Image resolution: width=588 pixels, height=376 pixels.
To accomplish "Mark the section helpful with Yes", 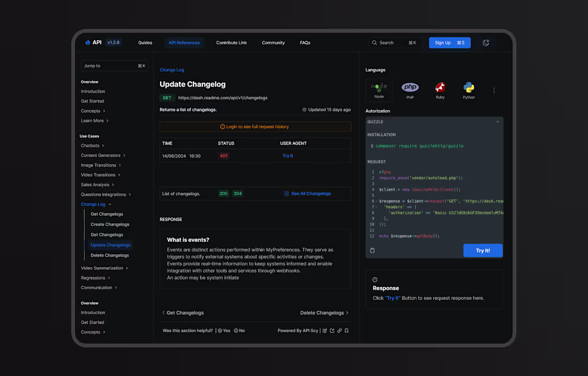I will click(x=224, y=330).
